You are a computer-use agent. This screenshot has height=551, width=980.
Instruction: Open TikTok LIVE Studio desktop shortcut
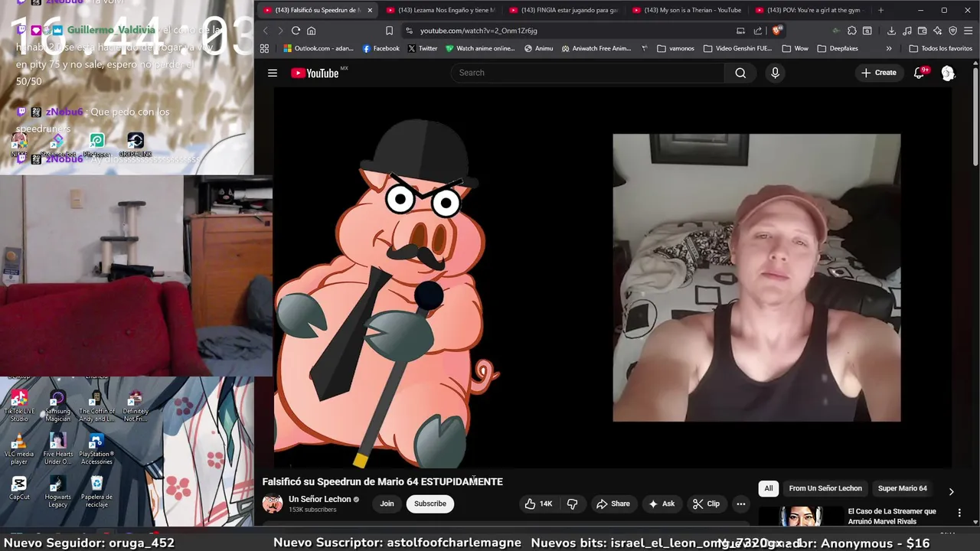(x=19, y=406)
